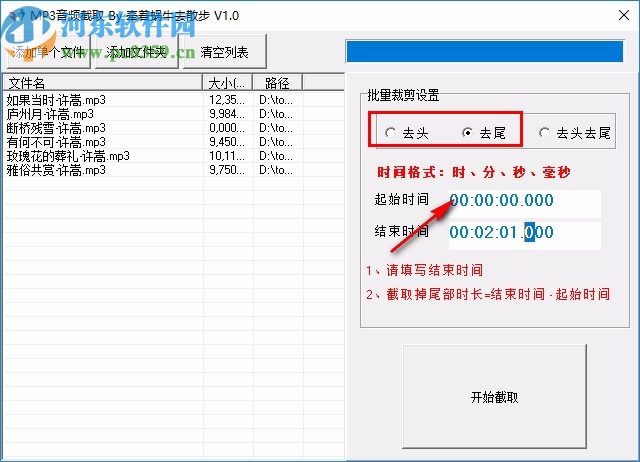Click path cell of 断桥残雪 row

[x=276, y=128]
